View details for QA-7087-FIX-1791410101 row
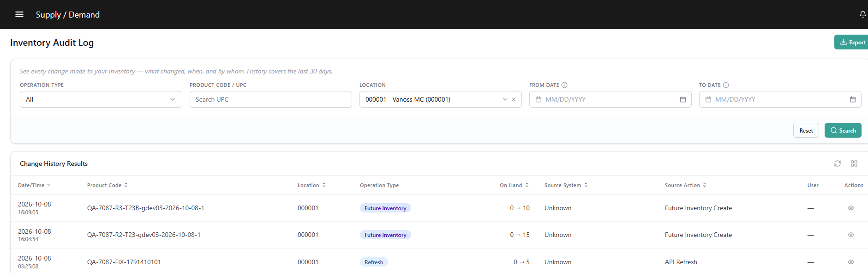Image resolution: width=868 pixels, height=273 pixels. (x=851, y=262)
